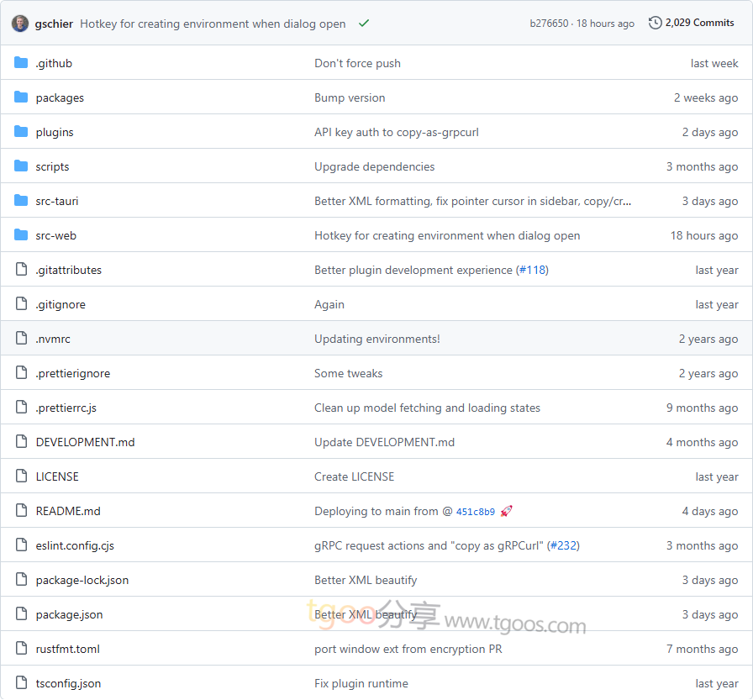Image resolution: width=753 pixels, height=700 pixels.
Task: Open the gschier user profile link
Action: click(54, 24)
